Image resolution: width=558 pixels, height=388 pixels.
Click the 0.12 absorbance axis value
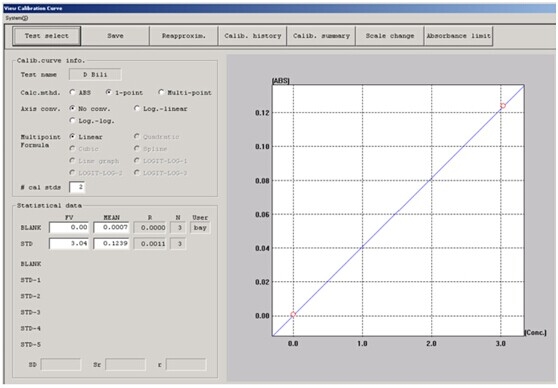262,113
